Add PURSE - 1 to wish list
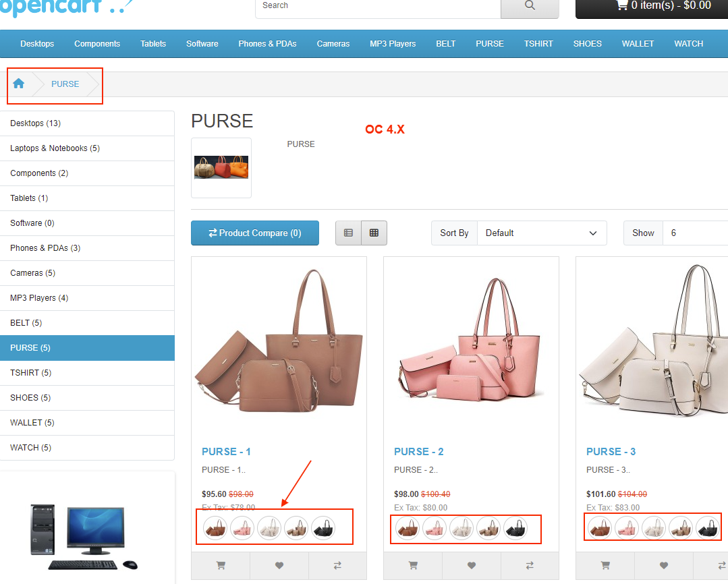 (x=279, y=565)
